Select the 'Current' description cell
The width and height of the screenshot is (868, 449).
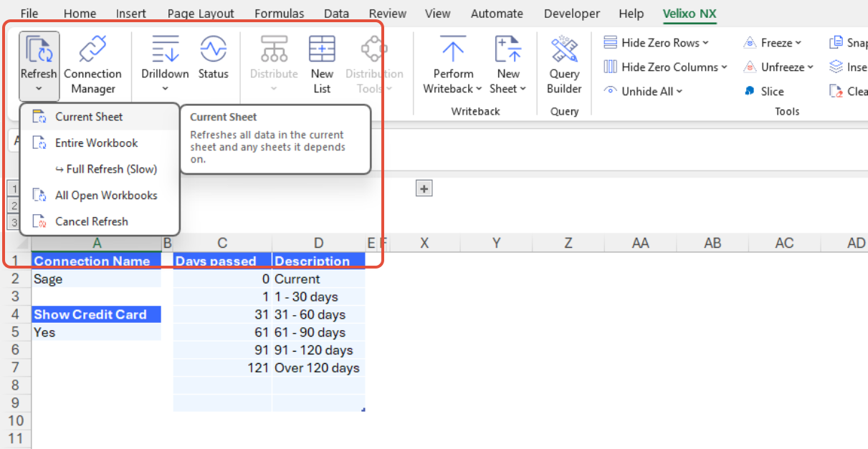point(318,279)
